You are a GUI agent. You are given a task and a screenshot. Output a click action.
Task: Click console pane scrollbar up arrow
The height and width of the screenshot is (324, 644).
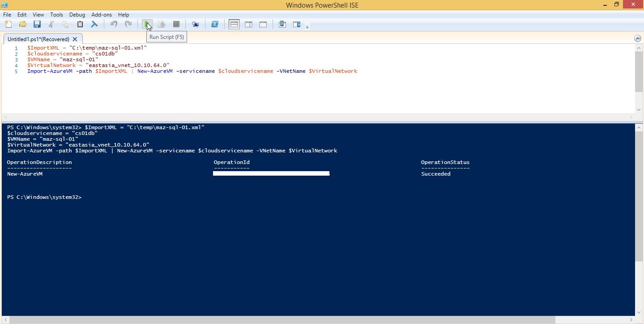639,127
